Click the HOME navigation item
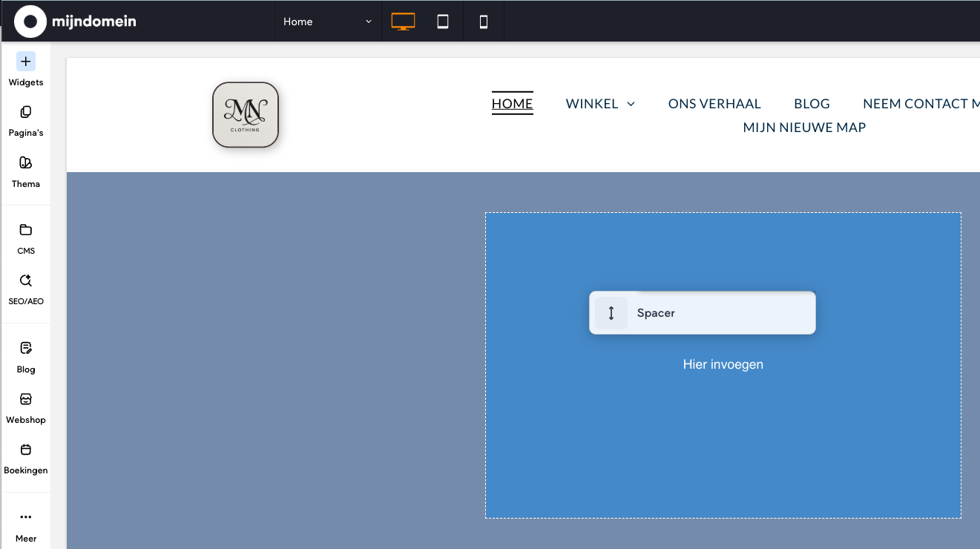Image resolution: width=980 pixels, height=549 pixels. tap(512, 104)
